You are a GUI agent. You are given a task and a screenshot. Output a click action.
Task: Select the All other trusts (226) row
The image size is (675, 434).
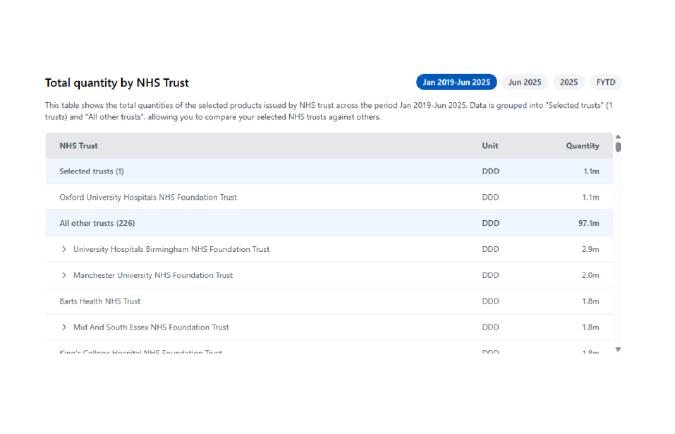pos(97,223)
